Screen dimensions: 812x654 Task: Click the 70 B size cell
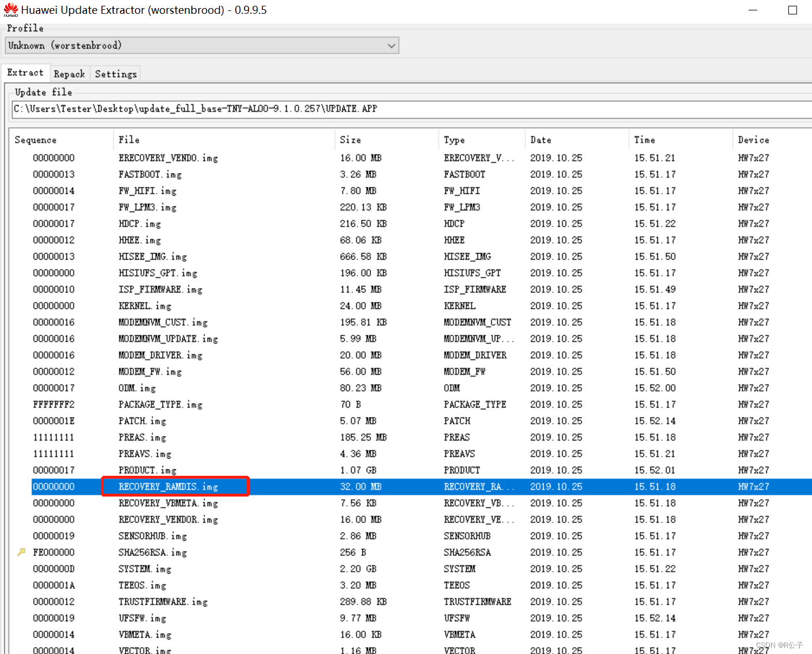tap(350, 404)
